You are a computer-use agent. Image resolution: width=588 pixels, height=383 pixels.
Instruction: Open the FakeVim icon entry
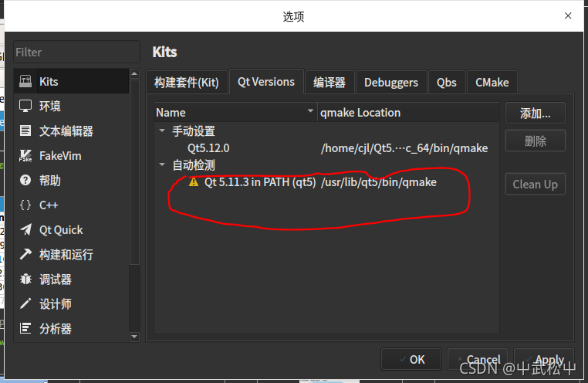point(25,156)
